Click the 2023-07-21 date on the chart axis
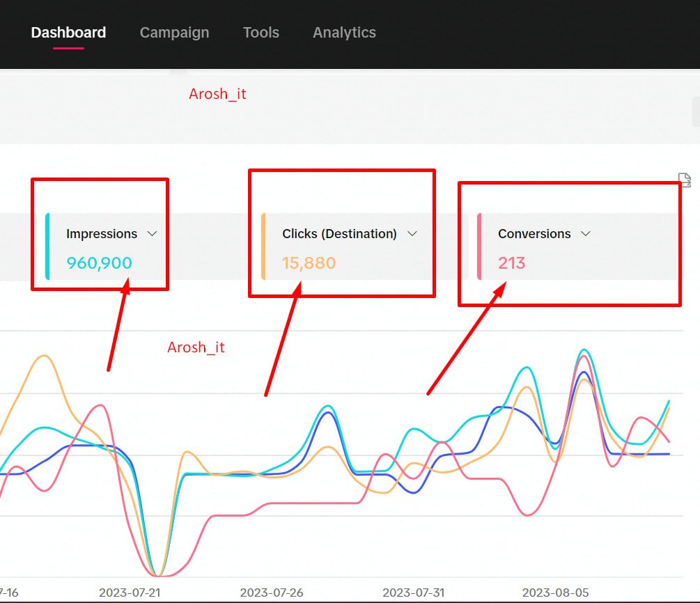This screenshot has height=603, width=700. (x=130, y=593)
